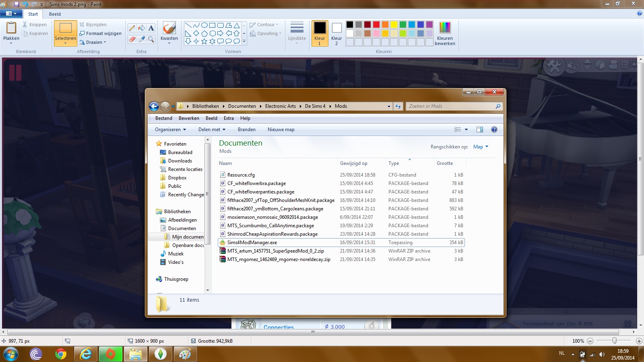The image size is (644, 362).
Task: Click the Redo arrow in title bar
Action: coord(34,4)
